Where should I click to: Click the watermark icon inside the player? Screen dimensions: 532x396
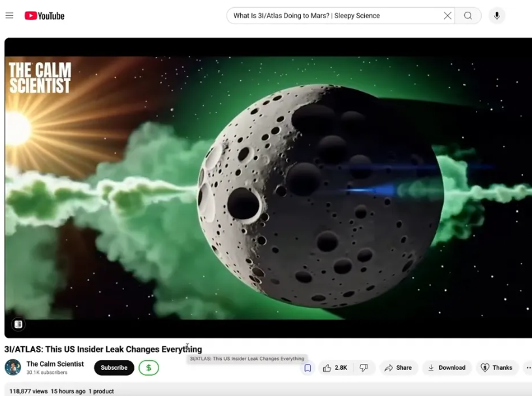pyautogui.click(x=18, y=323)
